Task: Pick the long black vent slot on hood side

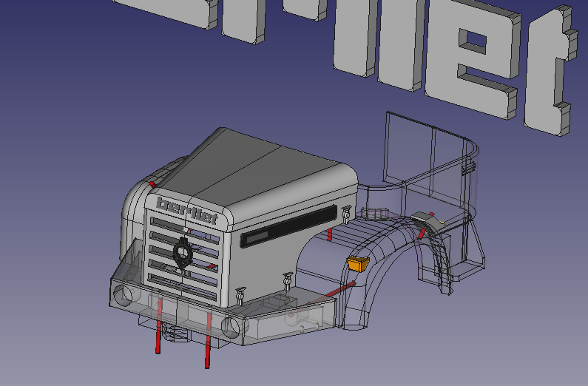Action: (x=288, y=226)
